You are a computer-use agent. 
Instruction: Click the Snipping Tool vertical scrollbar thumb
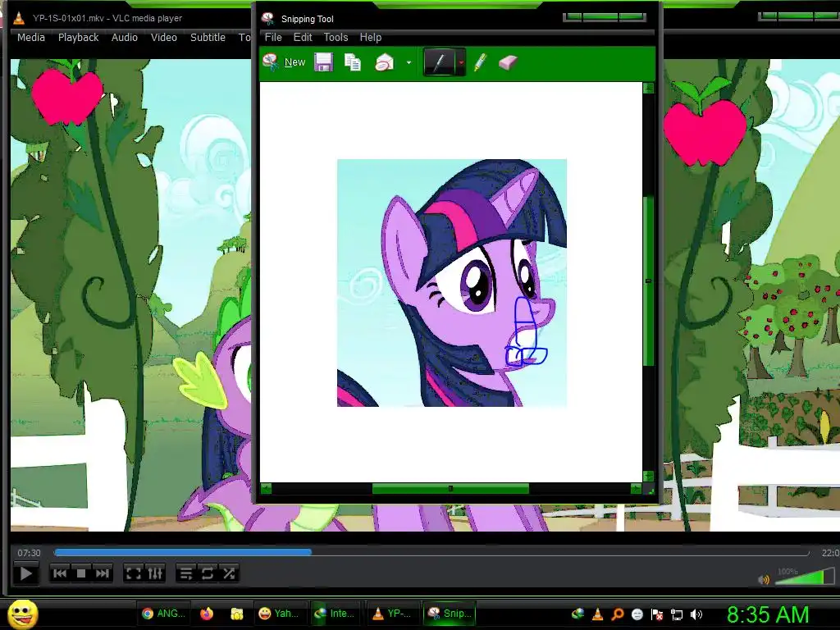(648, 281)
